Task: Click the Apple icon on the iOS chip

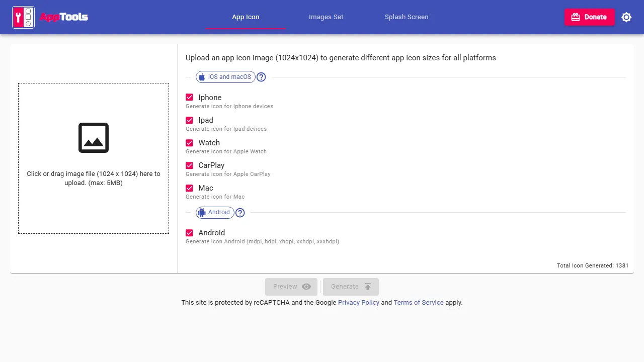Action: click(x=201, y=76)
